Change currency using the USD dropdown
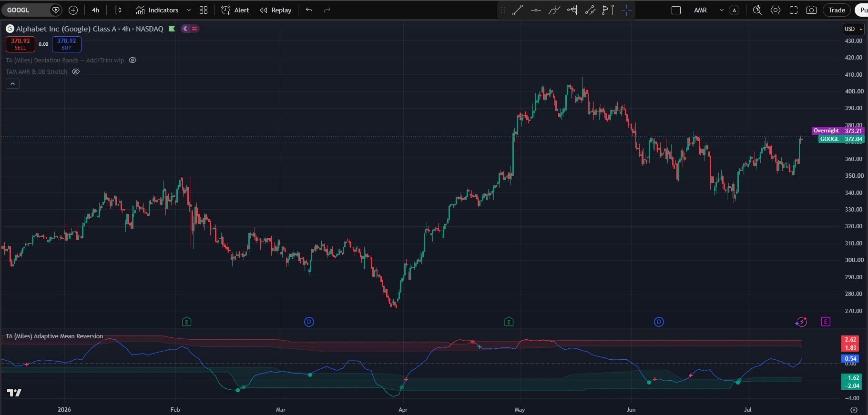 tap(853, 29)
